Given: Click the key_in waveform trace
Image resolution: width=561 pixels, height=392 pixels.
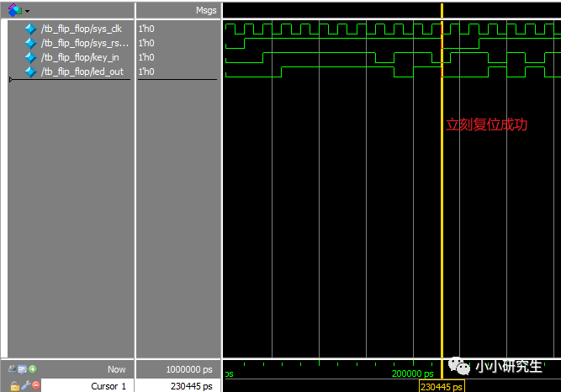Looking at the screenshot, I should point(392,57).
